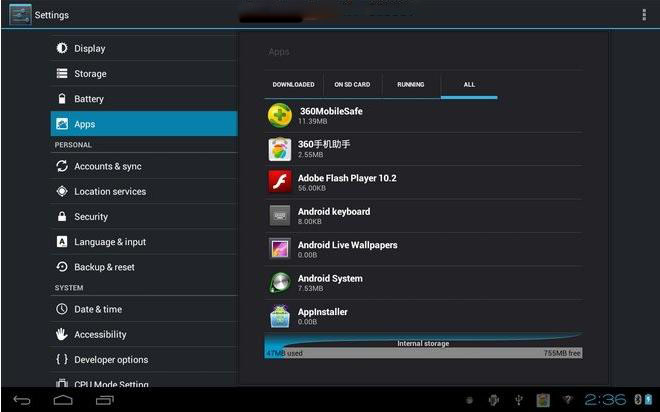
Task: Open Language & input settings
Action: pos(144,242)
